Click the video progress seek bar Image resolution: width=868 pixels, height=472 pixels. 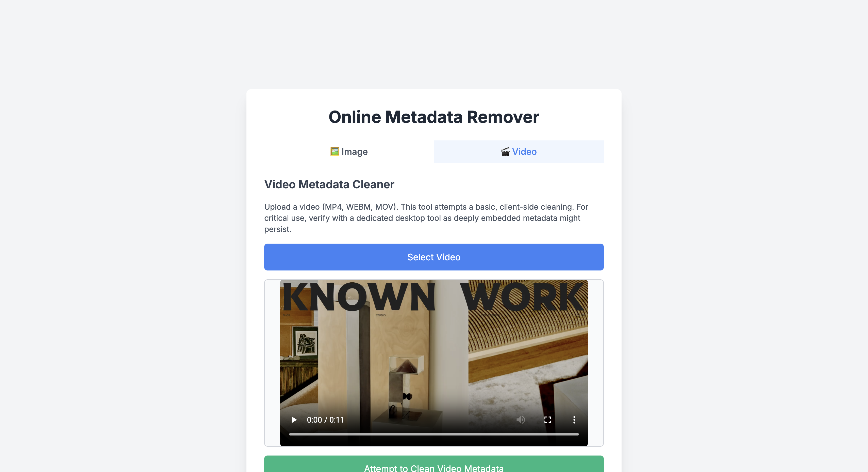434,434
